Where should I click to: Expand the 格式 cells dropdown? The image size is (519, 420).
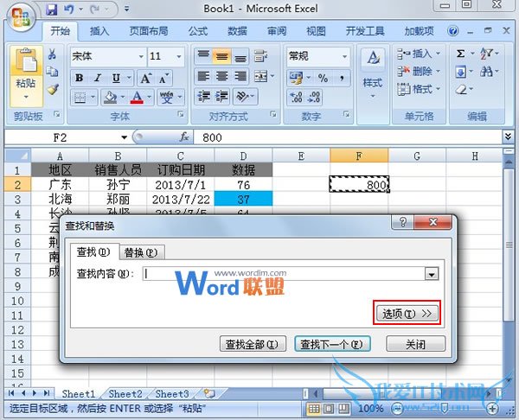(438, 89)
